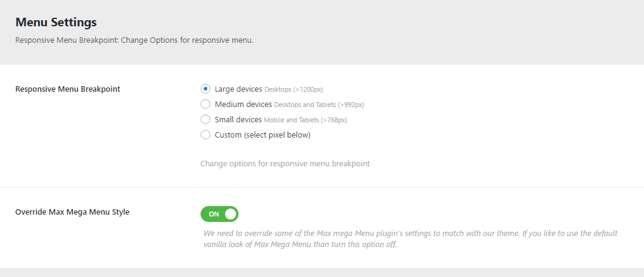Choose the Medium devices radio option
Image resolution: width=644 pixels, height=277 pixels.
[x=205, y=105]
